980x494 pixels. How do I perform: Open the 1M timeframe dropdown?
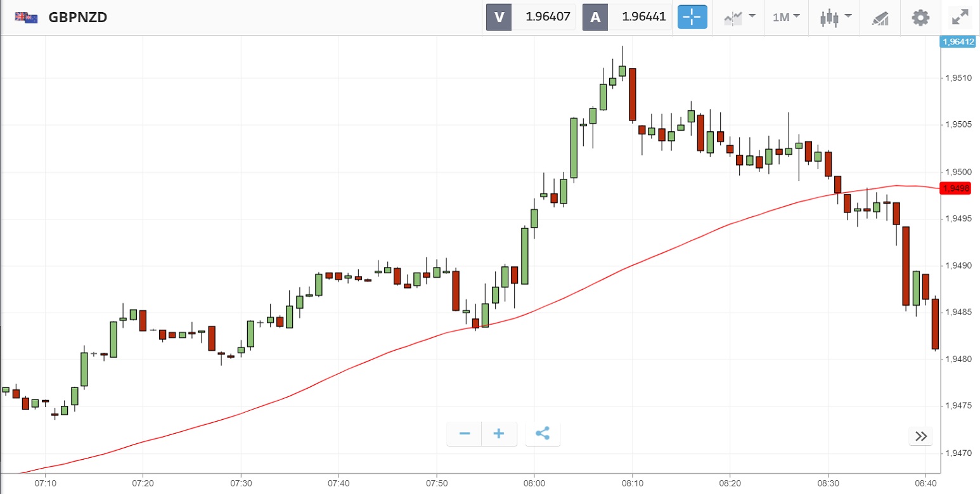(786, 17)
